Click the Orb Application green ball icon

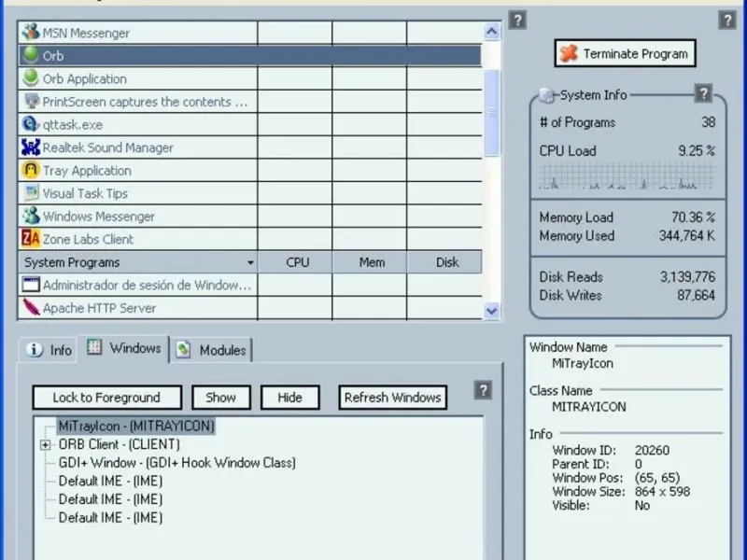[x=31, y=77]
